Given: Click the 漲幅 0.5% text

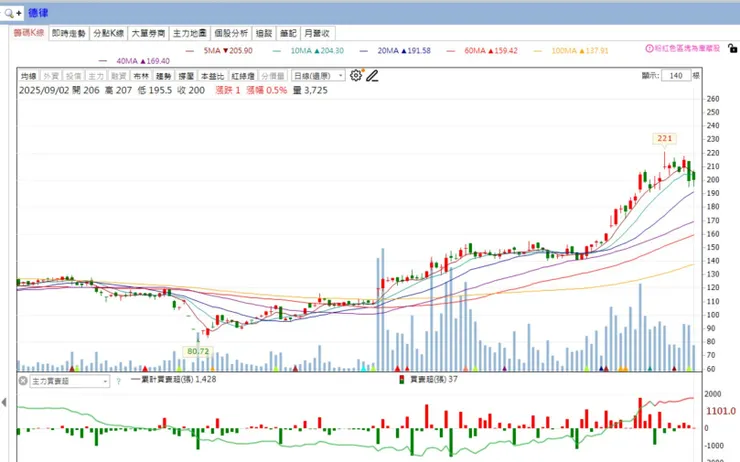Looking at the screenshot, I should click(267, 90).
